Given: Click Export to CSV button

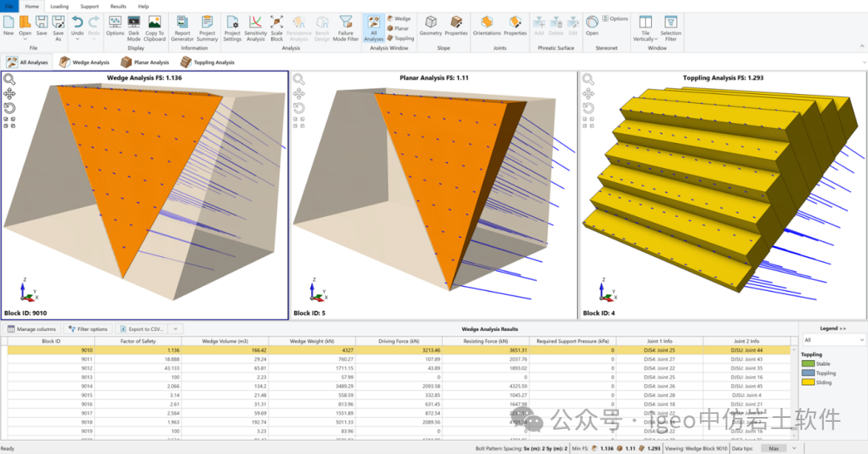Looking at the screenshot, I should [x=141, y=329].
